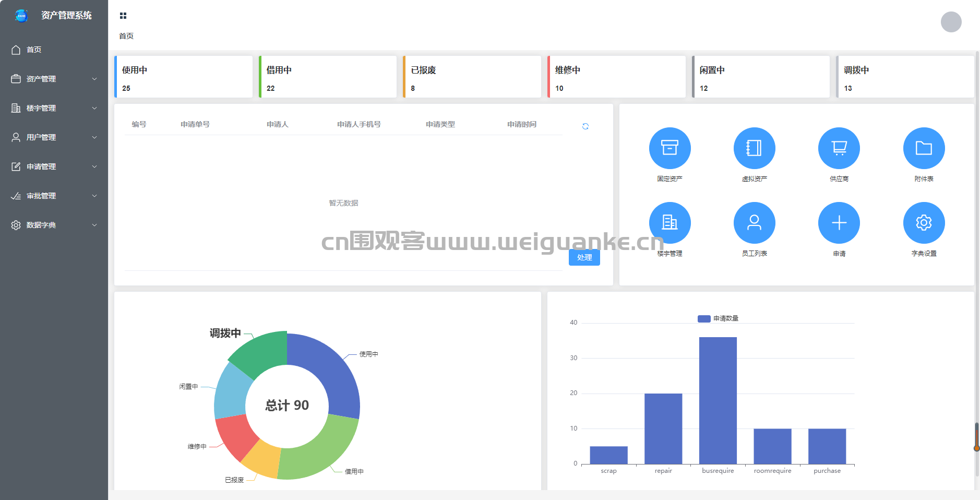980x500 pixels.
Task: Open the 字典设置 gear icon
Action: (924, 223)
